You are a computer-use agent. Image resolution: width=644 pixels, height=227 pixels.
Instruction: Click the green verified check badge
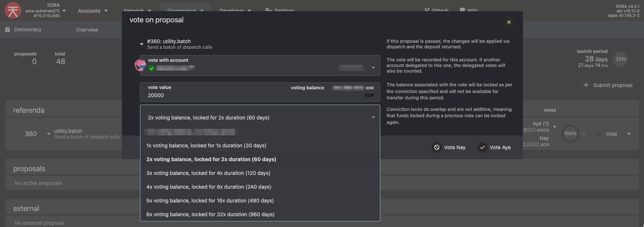[152, 68]
